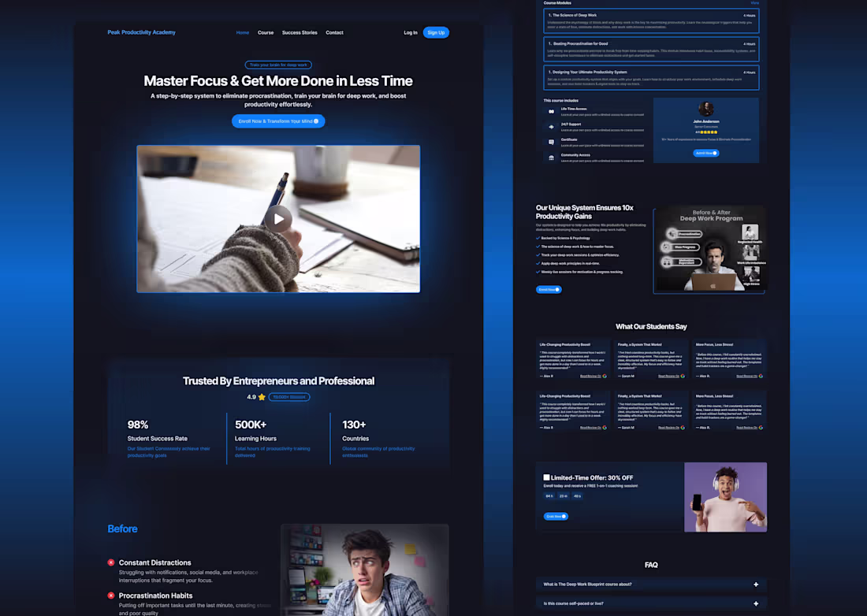The image size is (867, 616).
Task: Click the gold star rating icon
Action: (262, 397)
